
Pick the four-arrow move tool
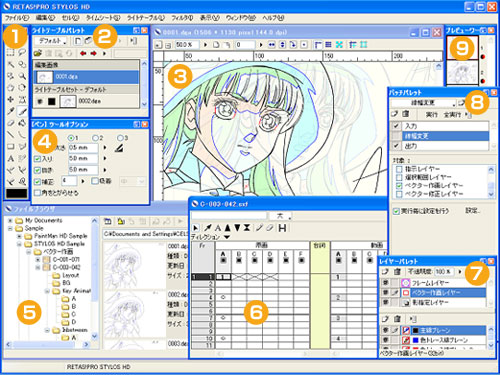tap(11, 99)
